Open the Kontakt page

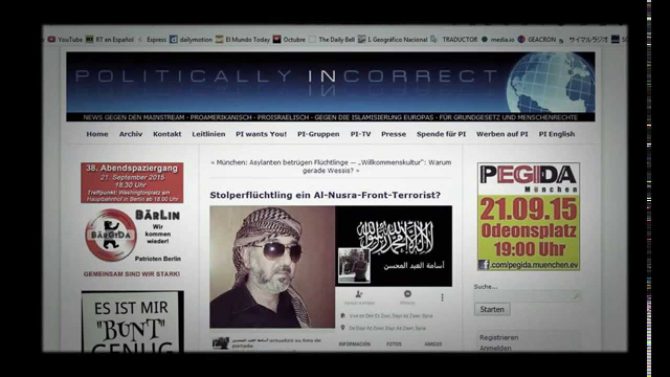coord(167,134)
